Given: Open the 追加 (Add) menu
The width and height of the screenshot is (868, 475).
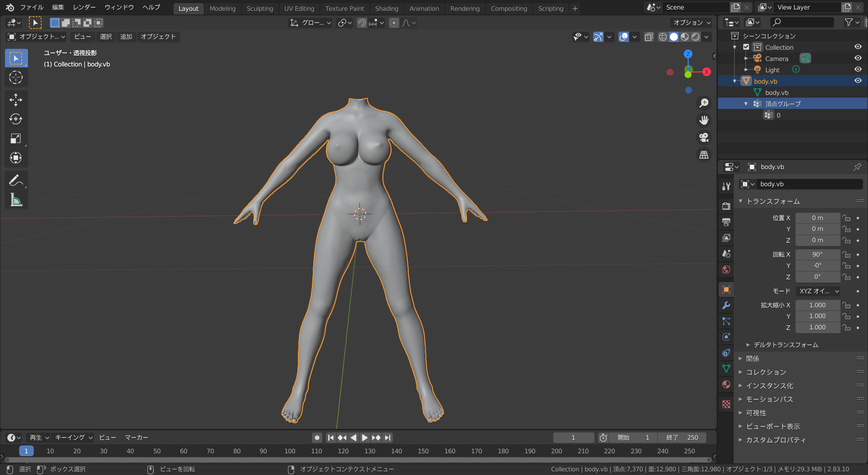Looking at the screenshot, I should tap(126, 37).
